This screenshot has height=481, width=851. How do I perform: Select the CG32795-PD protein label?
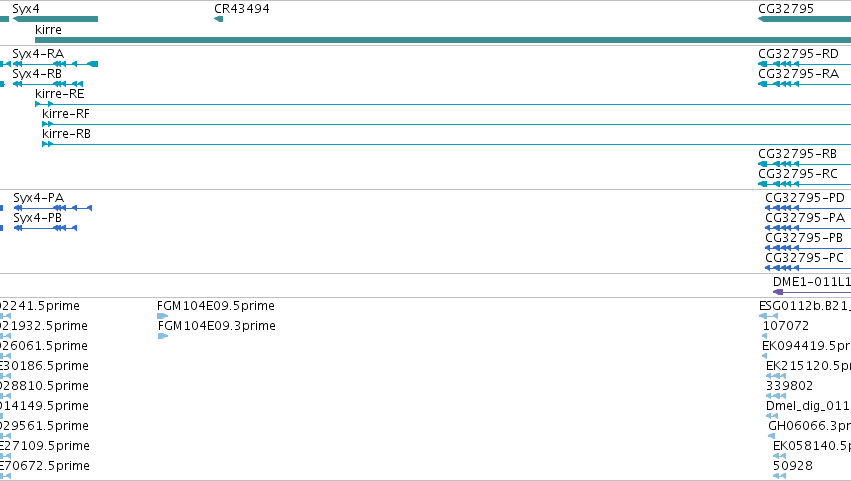pos(805,198)
